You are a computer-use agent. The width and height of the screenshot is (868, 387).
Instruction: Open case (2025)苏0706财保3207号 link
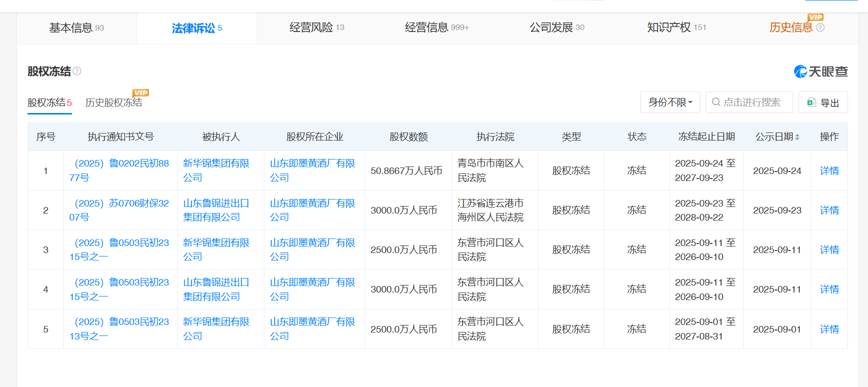click(119, 210)
